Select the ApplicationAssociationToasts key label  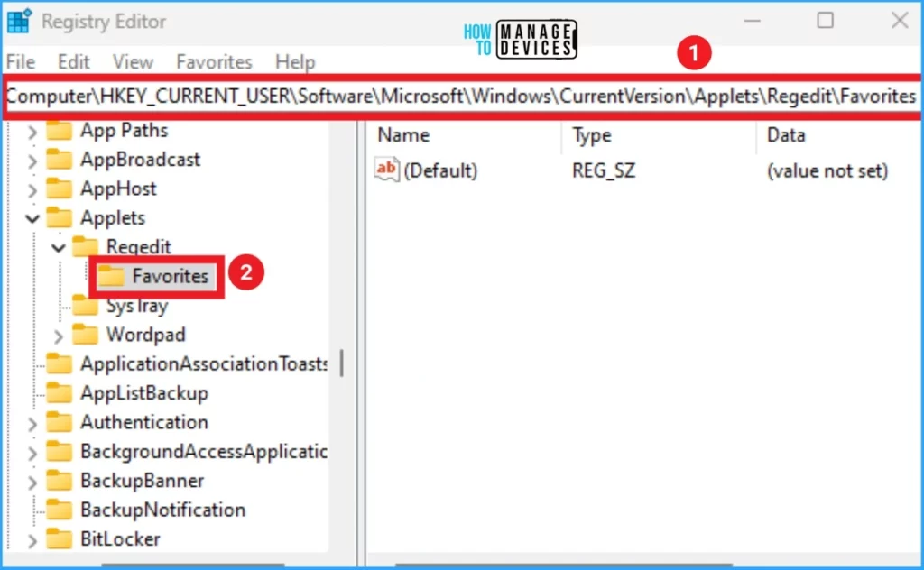[x=204, y=363]
